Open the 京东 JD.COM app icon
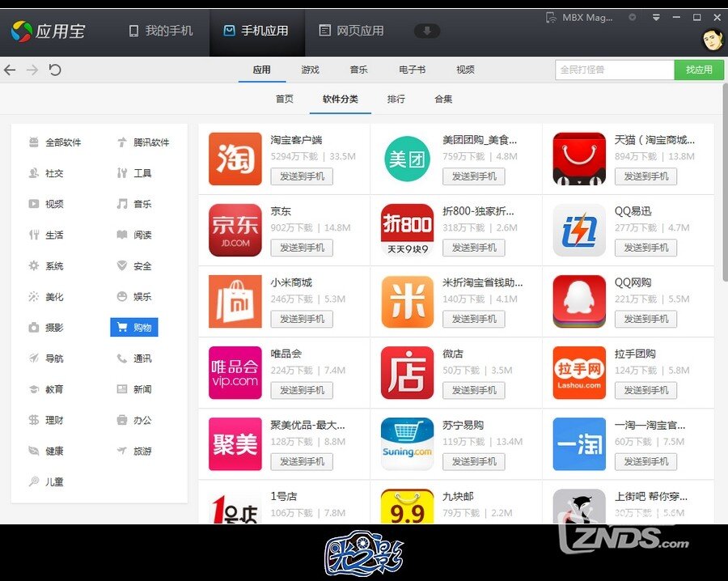Screen dimensions: 728x581 pyautogui.click(x=235, y=230)
